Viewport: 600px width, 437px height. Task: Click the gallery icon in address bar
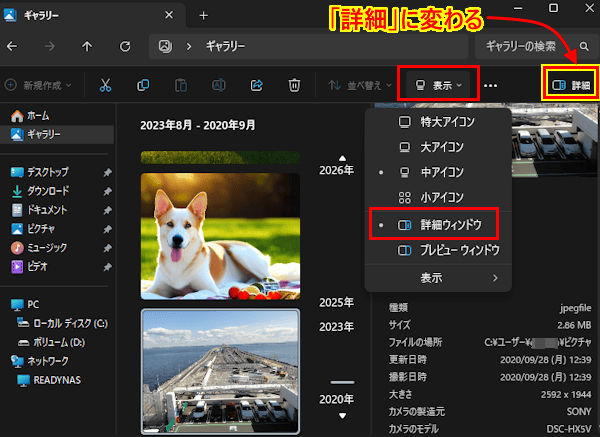165,46
